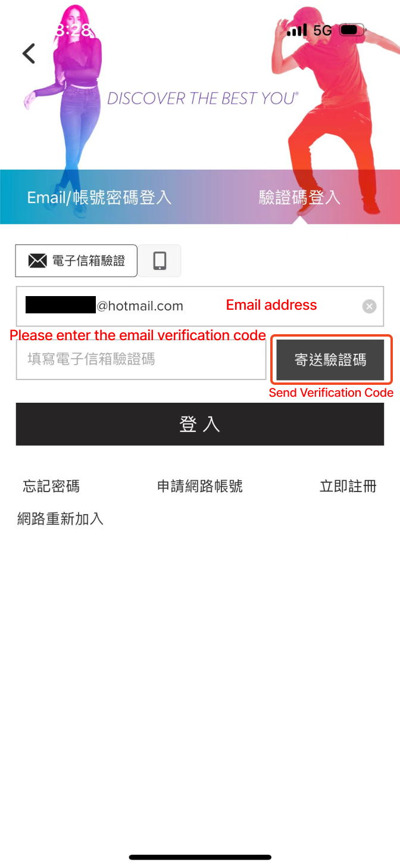Screen dimensions: 400x868
Task: Select the 驗證碼登入 tab
Action: tap(299, 198)
